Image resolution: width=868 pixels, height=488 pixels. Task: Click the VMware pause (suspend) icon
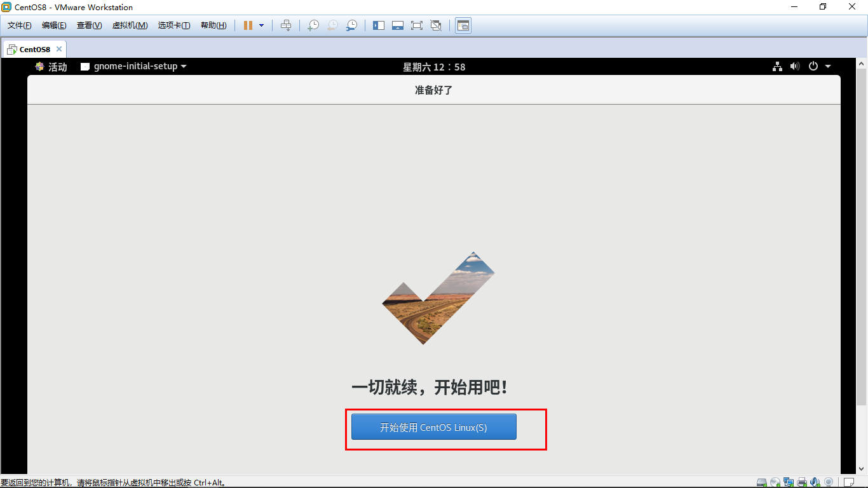[x=248, y=25]
